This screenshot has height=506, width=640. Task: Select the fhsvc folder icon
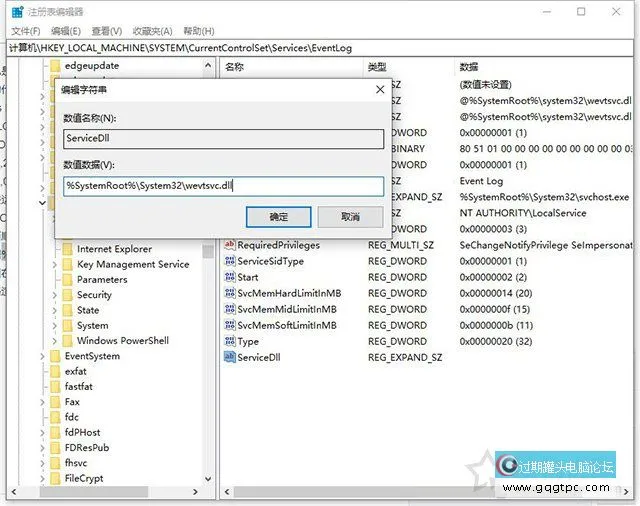click(56, 463)
